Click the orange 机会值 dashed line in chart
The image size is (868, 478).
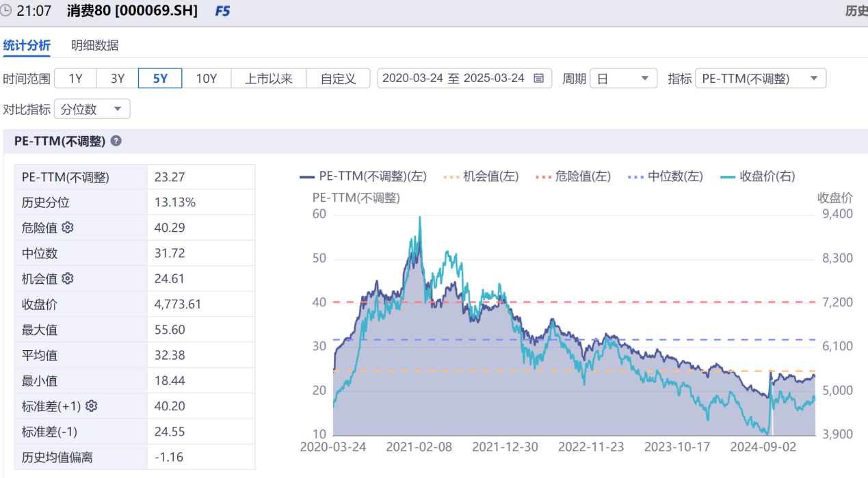(575, 371)
